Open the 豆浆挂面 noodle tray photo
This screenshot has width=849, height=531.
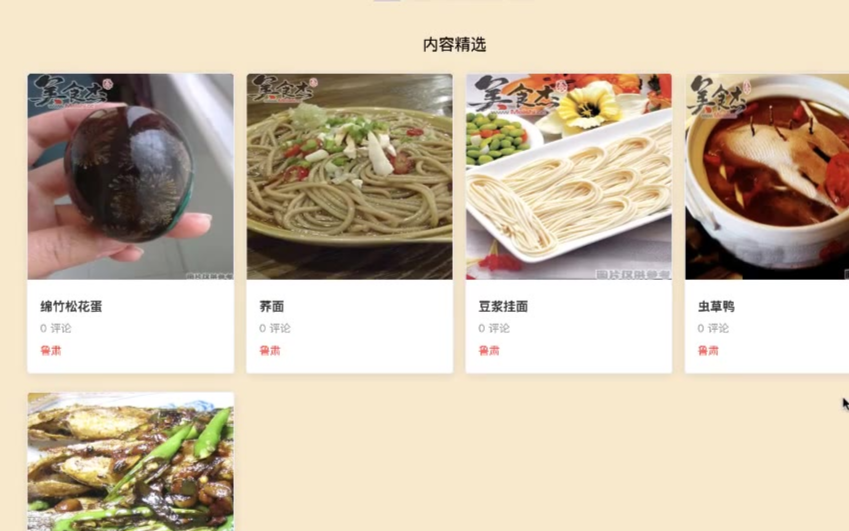coord(569,176)
